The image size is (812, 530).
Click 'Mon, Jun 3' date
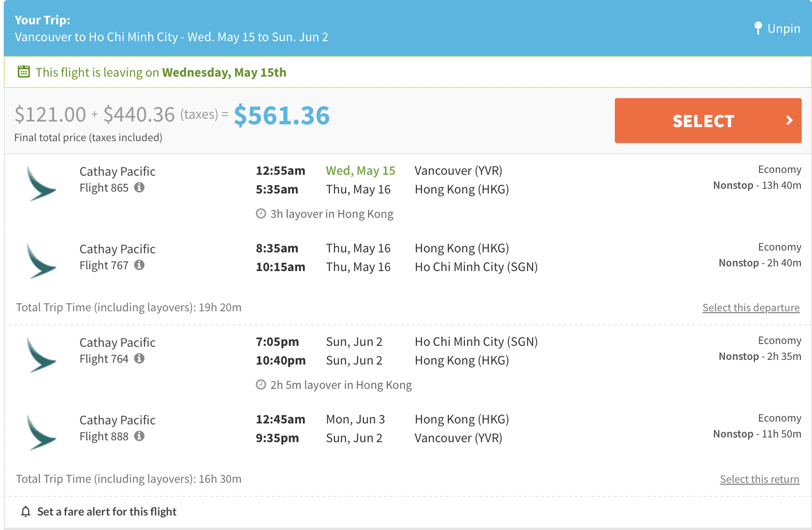[x=355, y=419]
